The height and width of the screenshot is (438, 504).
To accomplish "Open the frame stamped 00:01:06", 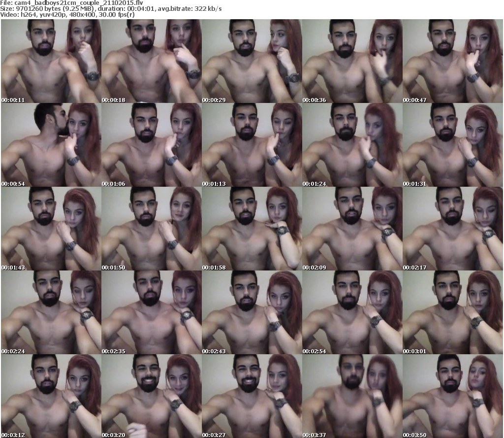I will [x=152, y=145].
